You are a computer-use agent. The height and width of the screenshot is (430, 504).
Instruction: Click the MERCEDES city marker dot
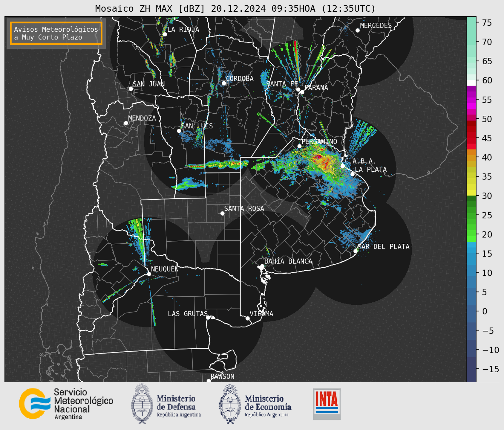(358, 31)
